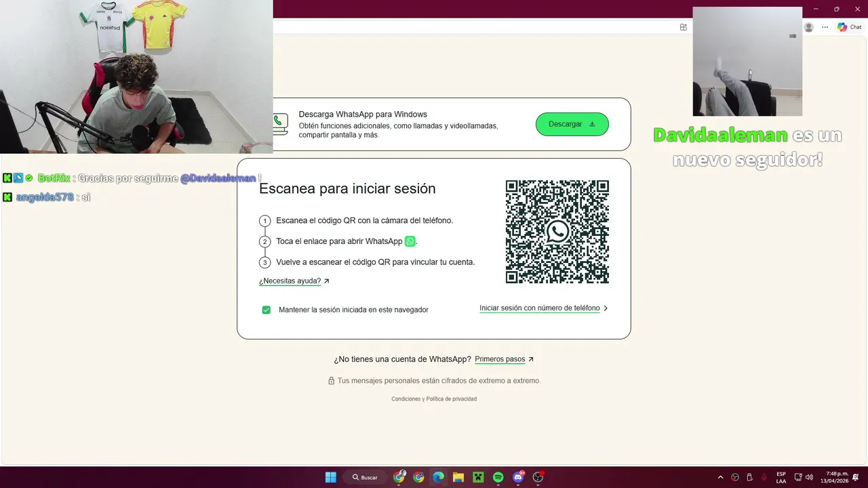This screenshot has height=488, width=868.
Task: Open Edge 'Settings and more' ellipsis menu
Action: click(x=825, y=27)
